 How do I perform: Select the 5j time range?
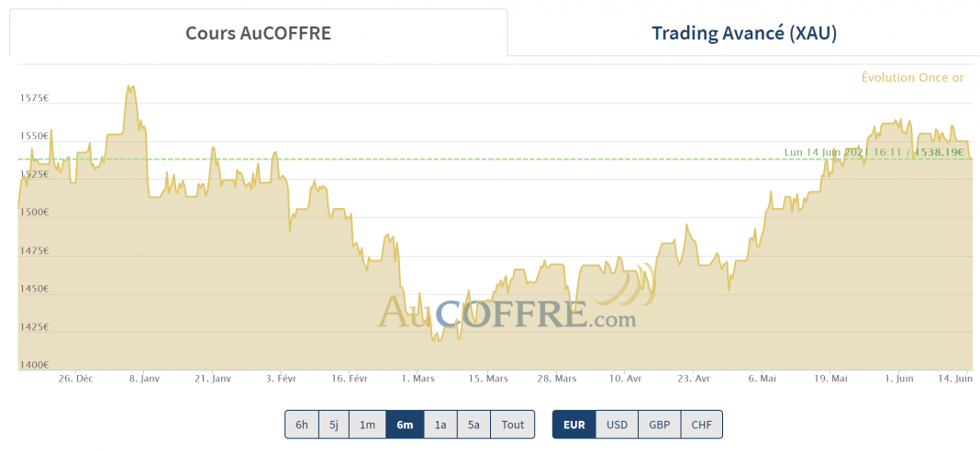tap(334, 424)
